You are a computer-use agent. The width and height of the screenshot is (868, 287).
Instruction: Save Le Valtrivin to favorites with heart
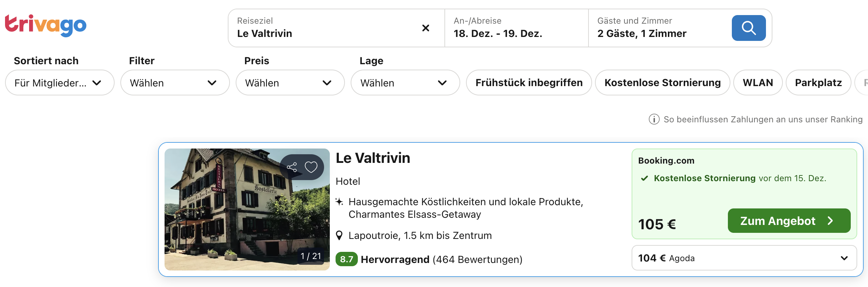311,167
